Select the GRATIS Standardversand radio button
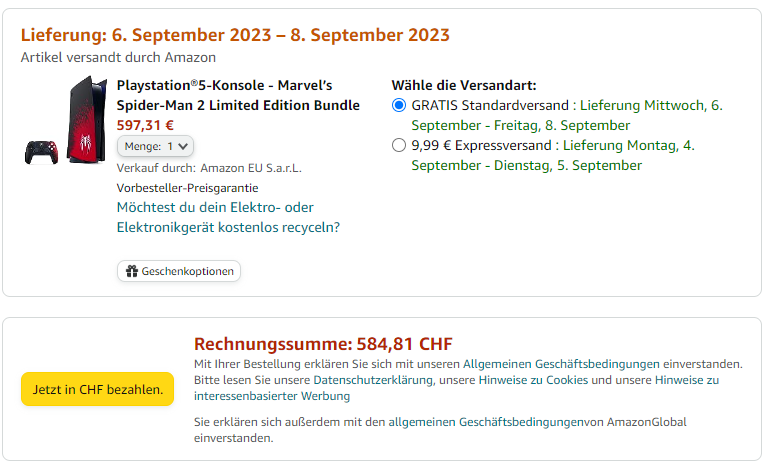767x466 pixels. click(x=399, y=105)
